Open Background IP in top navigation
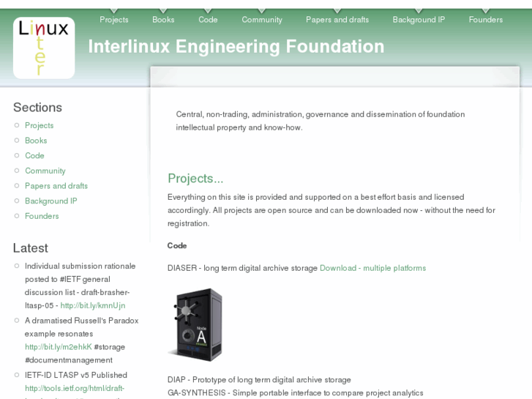The image size is (532, 399). click(x=419, y=20)
